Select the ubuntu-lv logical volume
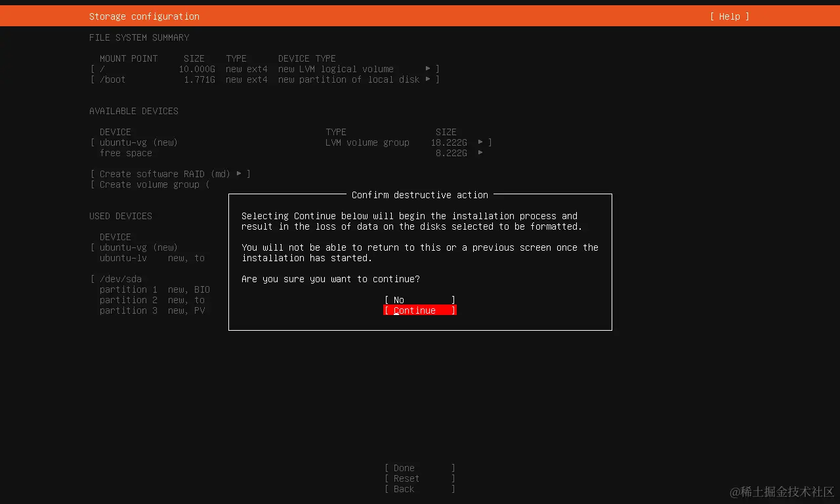Image resolution: width=840 pixels, height=504 pixels. [x=123, y=258]
